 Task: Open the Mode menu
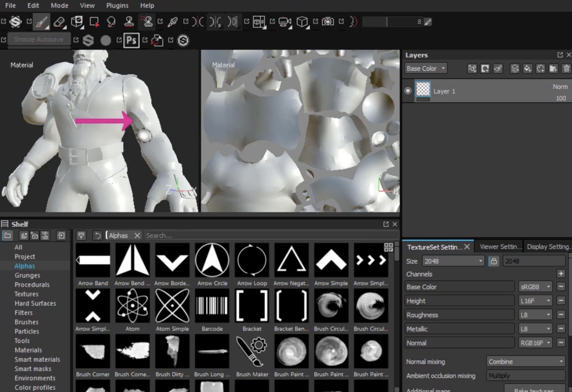(x=59, y=5)
